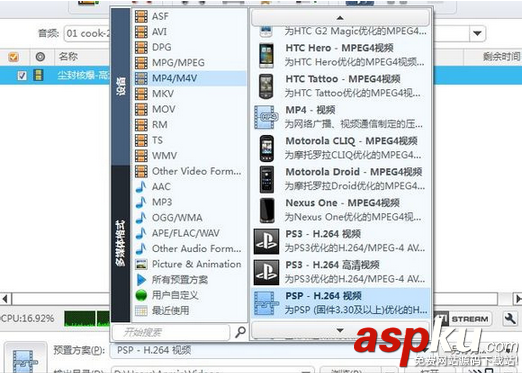The height and width of the screenshot is (373, 524).
Task: Click the Motorola Droid phone thumbnail
Action: pos(266,179)
